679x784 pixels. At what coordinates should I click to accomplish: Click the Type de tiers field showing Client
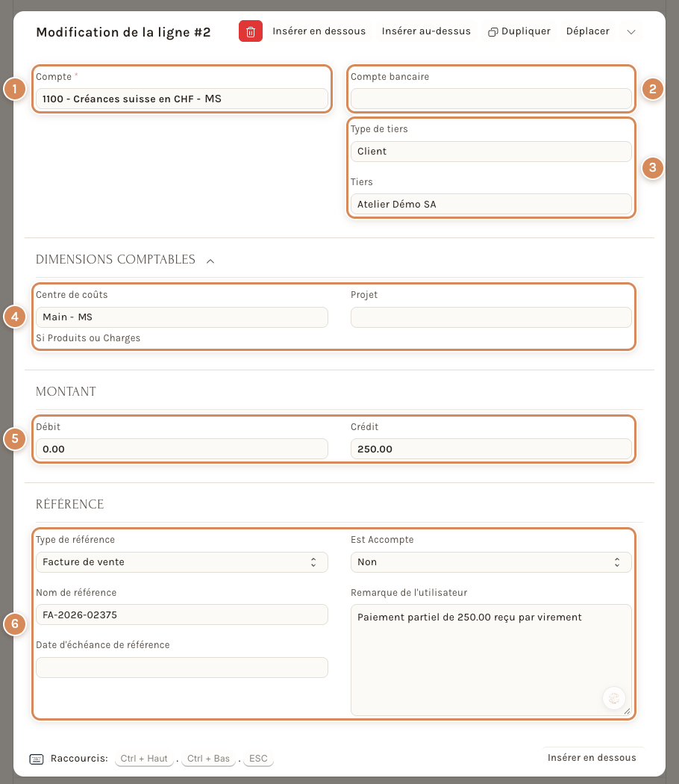(491, 151)
